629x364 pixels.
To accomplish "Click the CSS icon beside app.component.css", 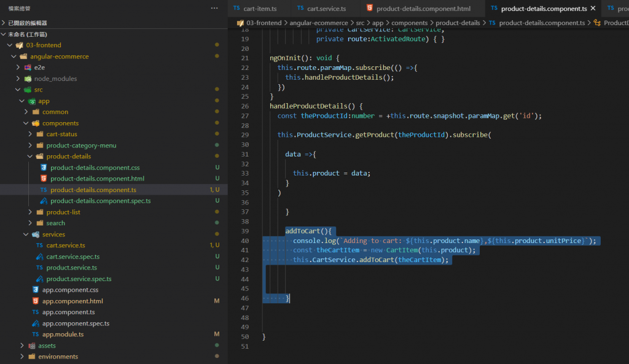I will click(36, 290).
